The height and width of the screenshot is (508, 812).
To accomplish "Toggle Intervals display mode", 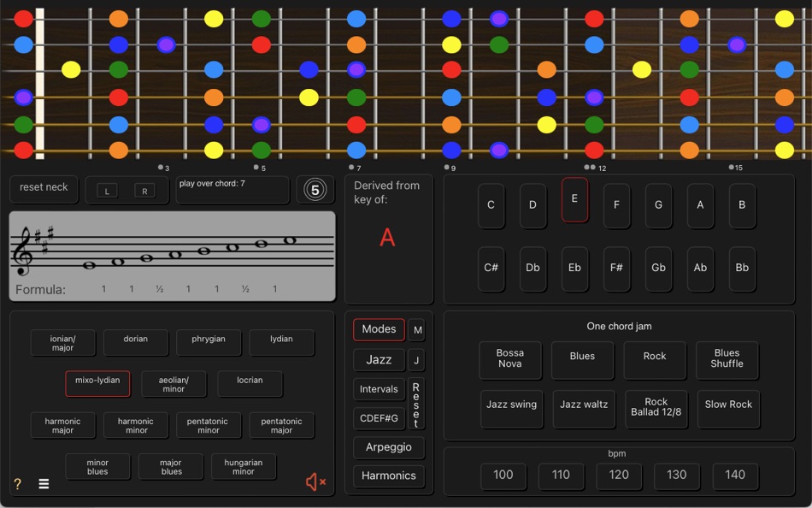I will (x=379, y=389).
